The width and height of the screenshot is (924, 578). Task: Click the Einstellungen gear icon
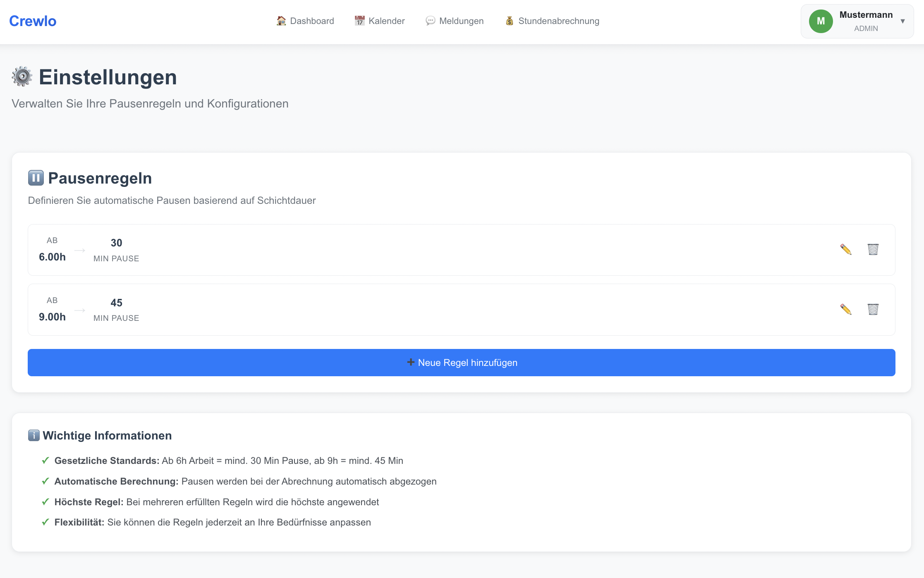pos(22,76)
